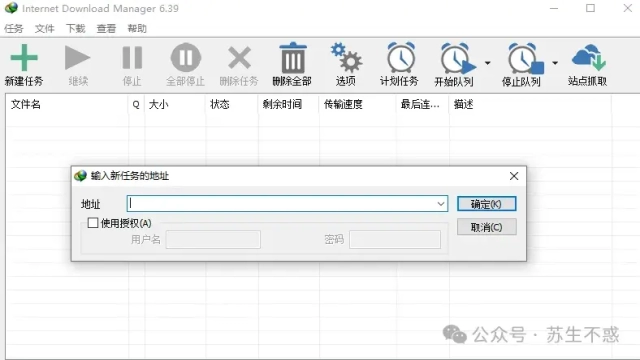Sort by the 传输速度 column header
The height and width of the screenshot is (360, 640).
pos(358,104)
